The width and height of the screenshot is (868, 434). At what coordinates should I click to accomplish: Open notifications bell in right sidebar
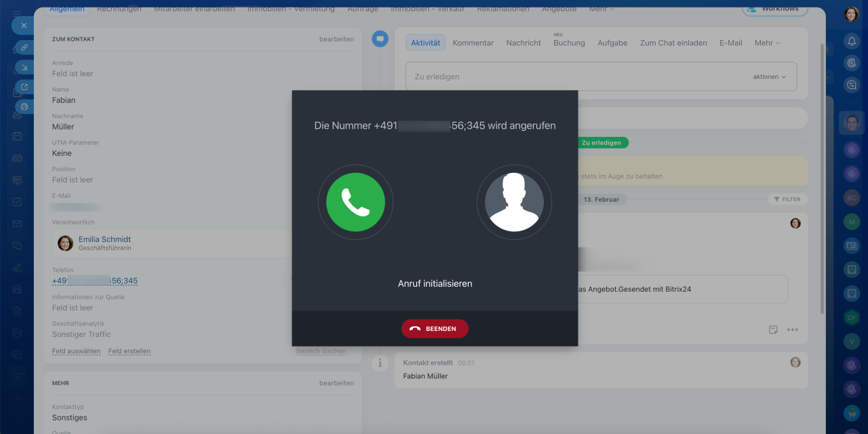click(x=852, y=41)
